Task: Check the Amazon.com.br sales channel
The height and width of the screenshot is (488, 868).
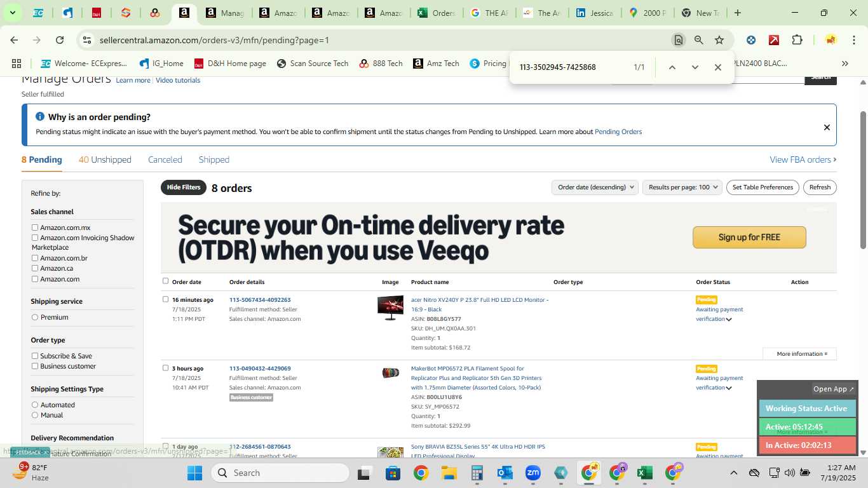Action: 35,258
